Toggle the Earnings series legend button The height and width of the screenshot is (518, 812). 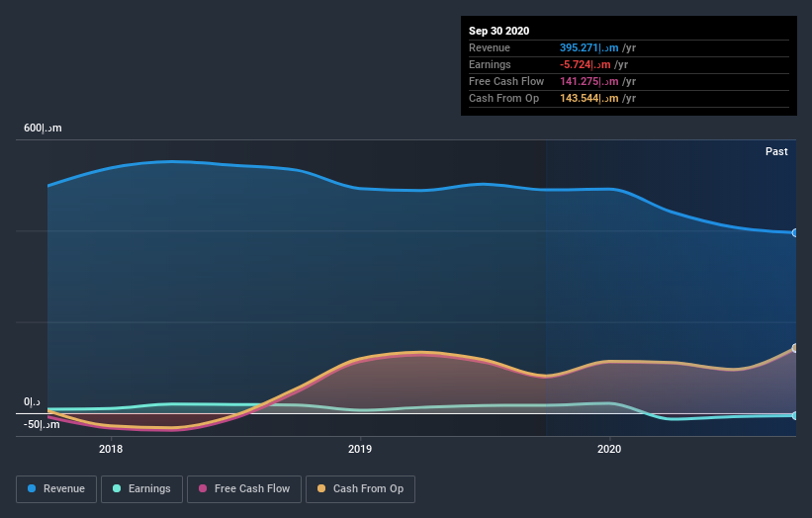click(141, 489)
